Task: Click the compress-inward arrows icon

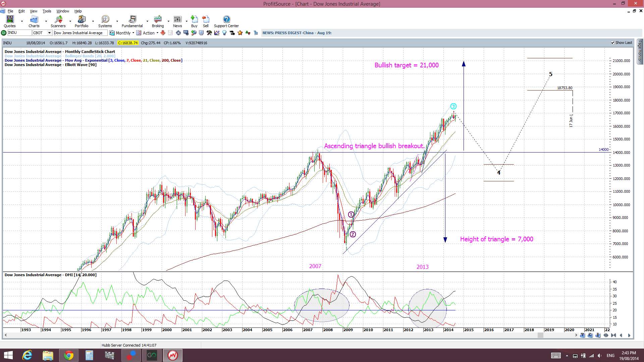Action: 613,335
